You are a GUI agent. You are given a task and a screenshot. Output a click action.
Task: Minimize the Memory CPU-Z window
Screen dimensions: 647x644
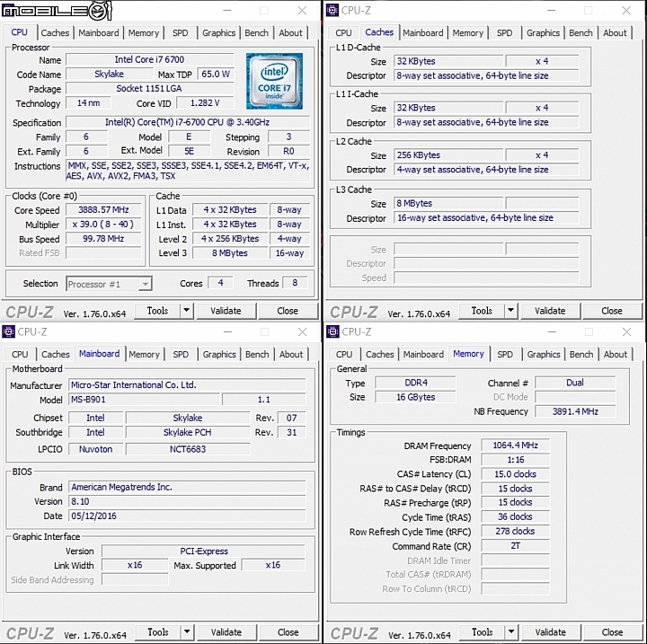tap(552, 331)
